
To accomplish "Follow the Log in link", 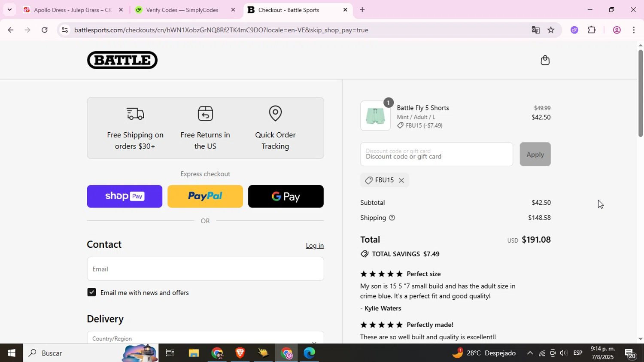I will (315, 246).
